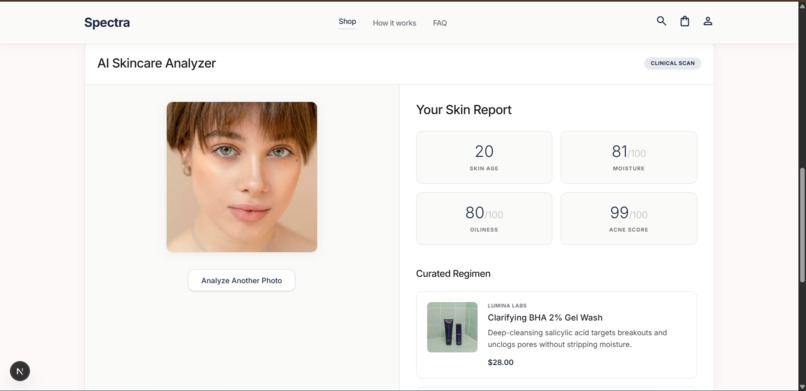Open the How it works nav item

pyautogui.click(x=394, y=23)
